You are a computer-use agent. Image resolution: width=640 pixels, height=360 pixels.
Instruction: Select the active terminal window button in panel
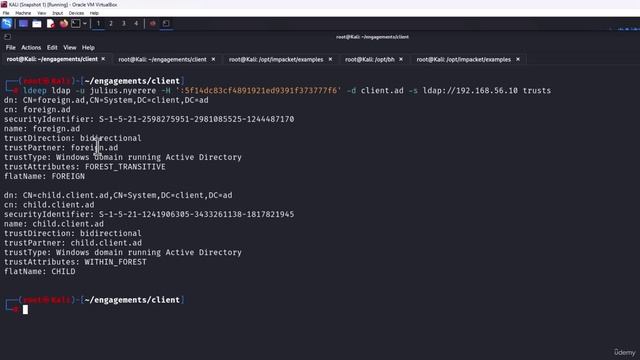(166, 24)
